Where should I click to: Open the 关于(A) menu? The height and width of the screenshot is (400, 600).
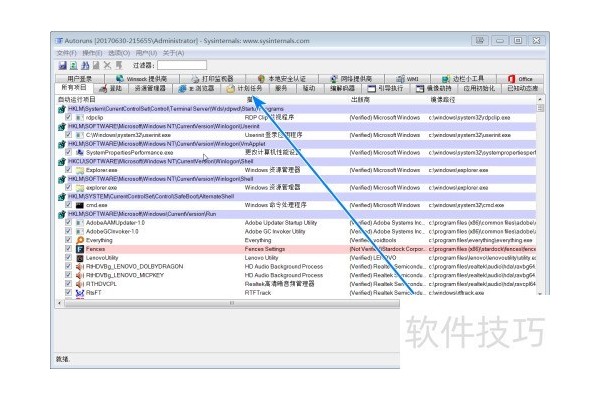click(174, 53)
